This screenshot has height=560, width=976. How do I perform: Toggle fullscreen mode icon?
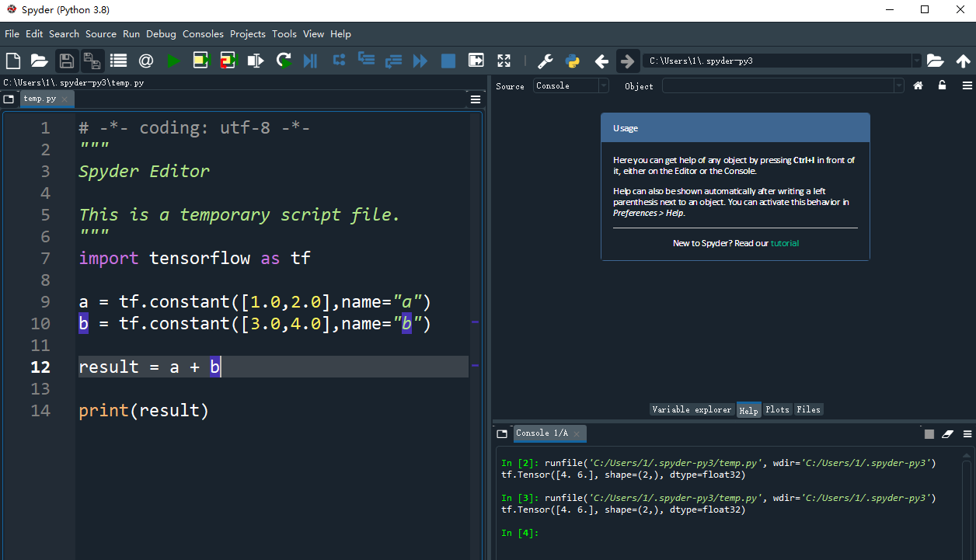[504, 61]
